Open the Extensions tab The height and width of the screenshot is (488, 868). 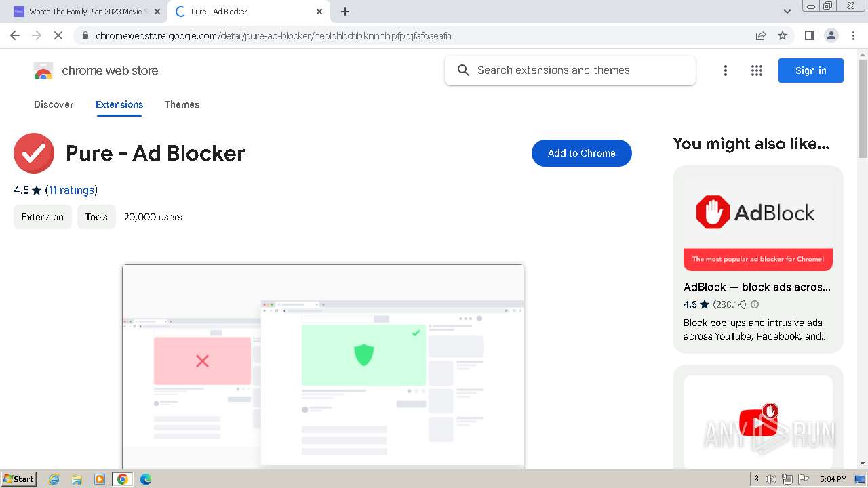[119, 104]
